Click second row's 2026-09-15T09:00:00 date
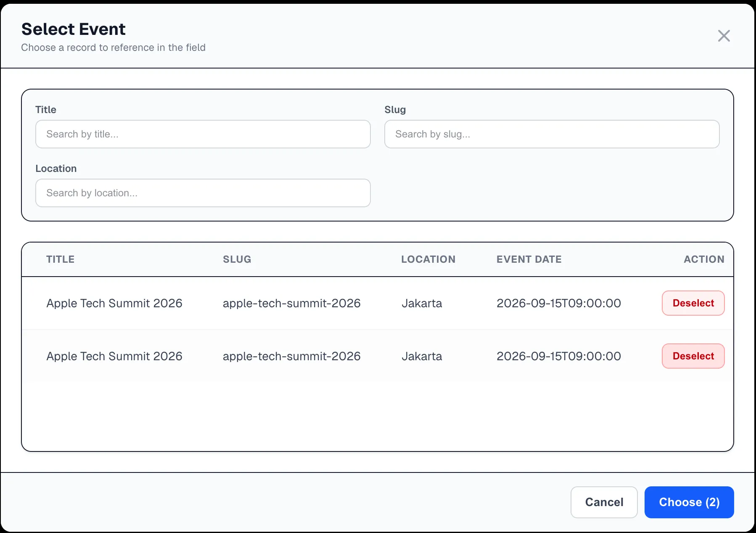Image resolution: width=756 pixels, height=533 pixels. click(559, 356)
